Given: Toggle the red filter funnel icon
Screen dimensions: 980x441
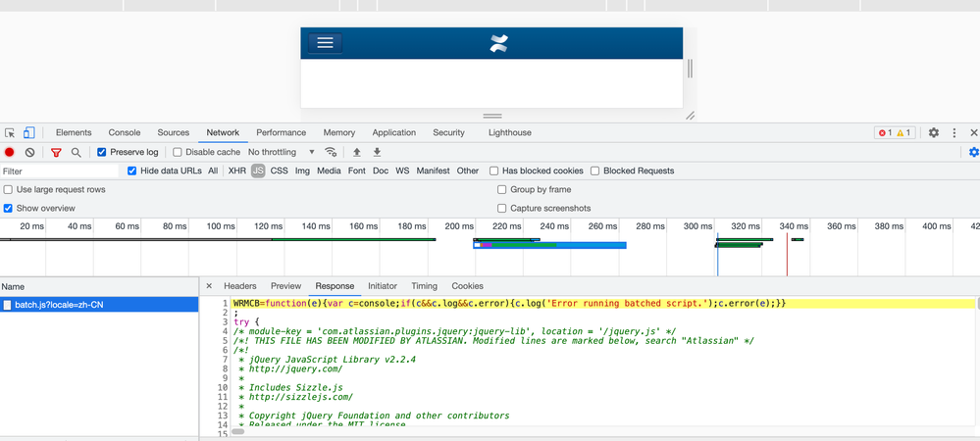Looking at the screenshot, I should coord(56,152).
